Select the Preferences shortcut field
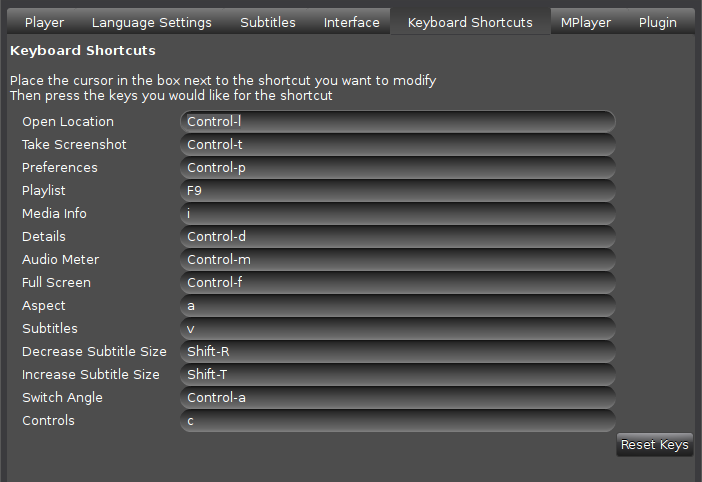 [398, 167]
